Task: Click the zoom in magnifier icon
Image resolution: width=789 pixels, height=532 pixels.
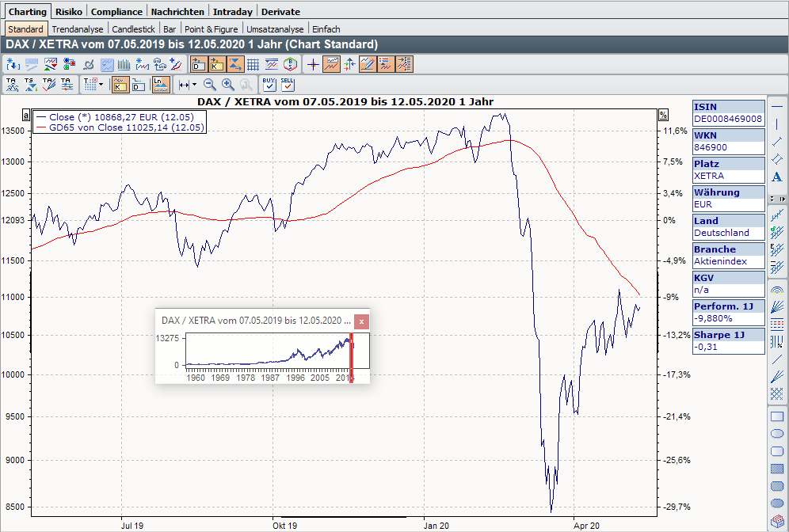Action: pyautogui.click(x=228, y=85)
